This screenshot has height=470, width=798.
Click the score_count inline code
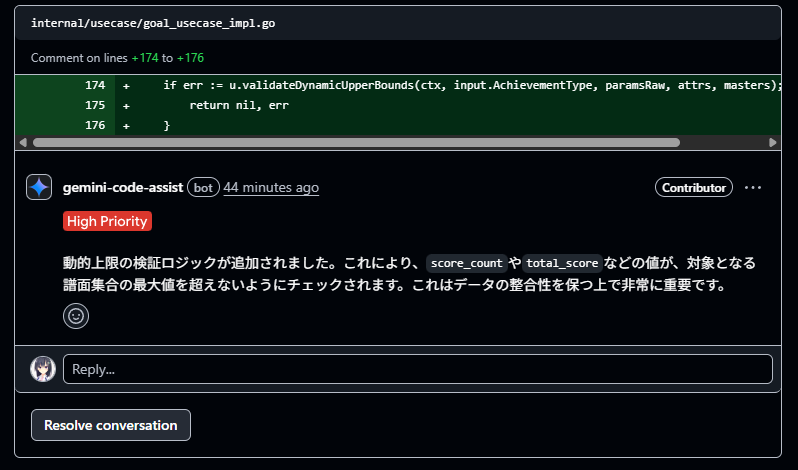click(467, 263)
